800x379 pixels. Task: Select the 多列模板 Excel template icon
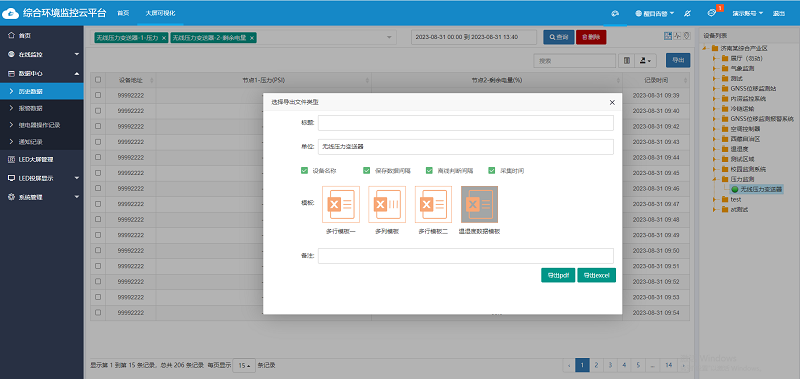click(x=387, y=205)
